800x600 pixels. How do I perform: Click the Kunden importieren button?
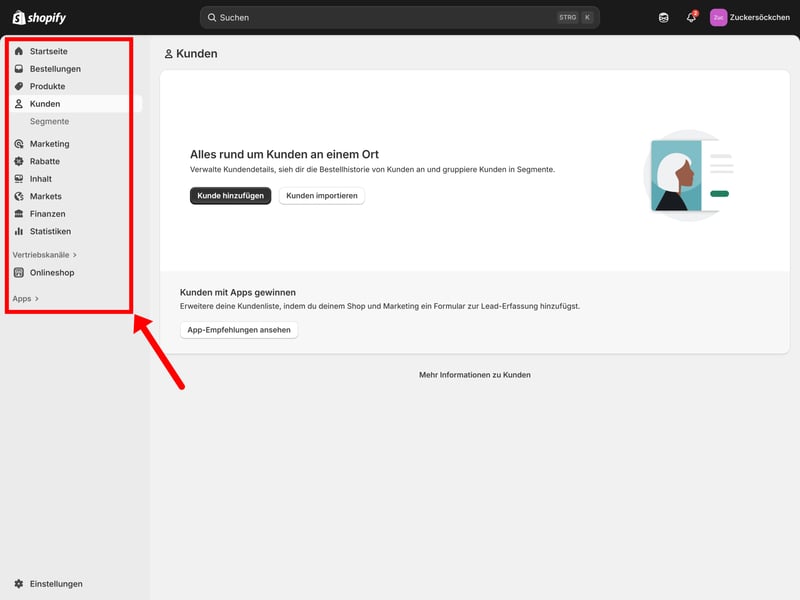(321, 196)
